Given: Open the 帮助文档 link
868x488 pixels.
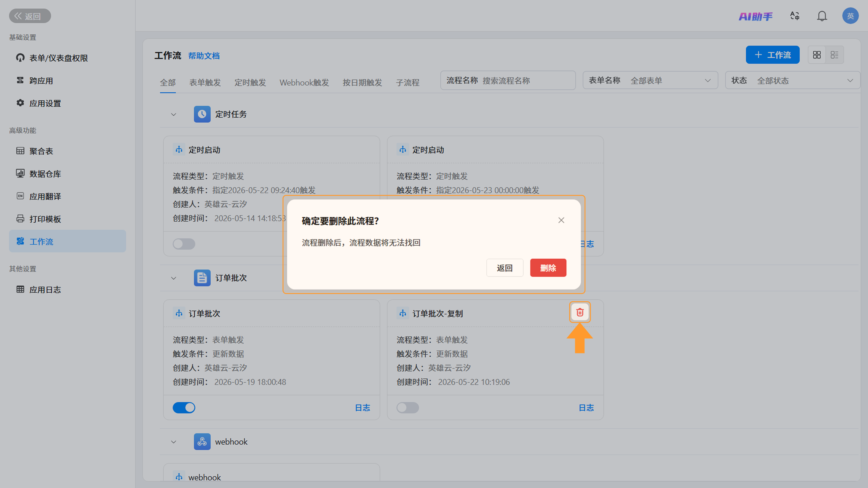Looking at the screenshot, I should pos(204,56).
